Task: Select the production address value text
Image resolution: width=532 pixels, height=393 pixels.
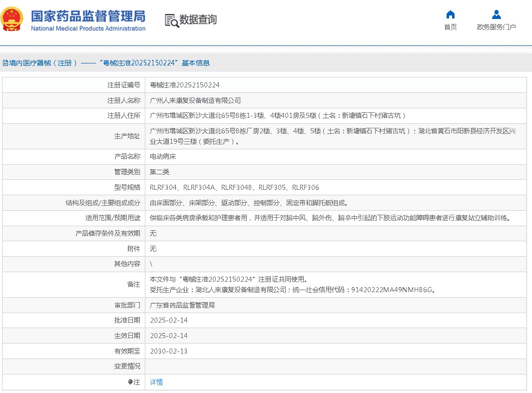Action: coord(333,136)
